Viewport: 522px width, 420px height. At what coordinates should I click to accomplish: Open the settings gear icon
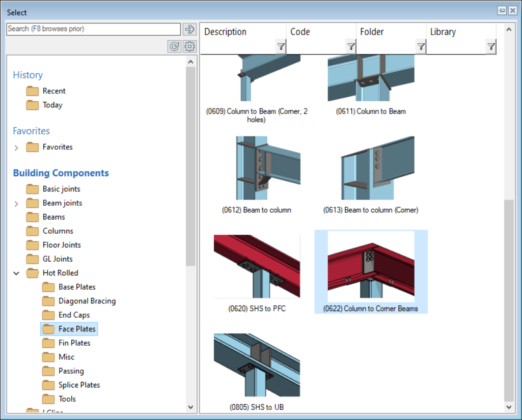(x=190, y=47)
